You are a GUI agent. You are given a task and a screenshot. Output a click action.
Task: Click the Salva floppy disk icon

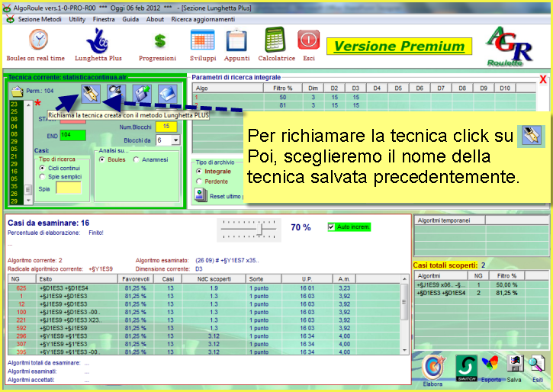tap(515, 364)
